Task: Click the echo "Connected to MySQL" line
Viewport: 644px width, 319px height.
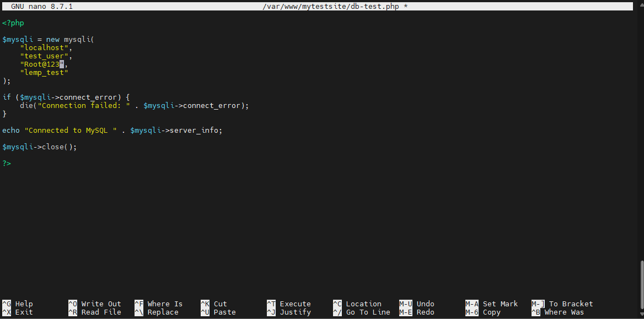Action: pos(112,130)
